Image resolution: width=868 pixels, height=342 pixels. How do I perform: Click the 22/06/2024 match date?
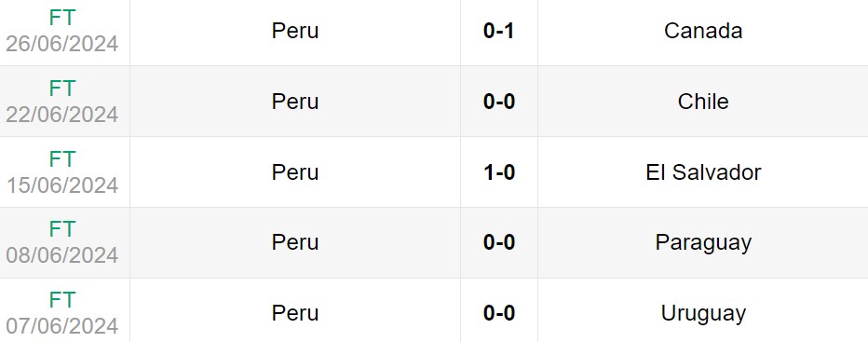coord(62,115)
